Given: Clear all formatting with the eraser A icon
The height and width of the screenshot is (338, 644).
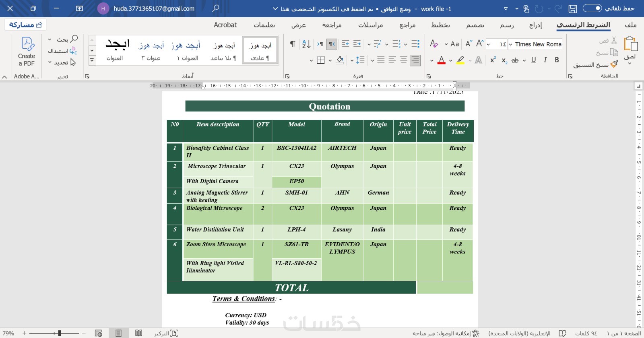Looking at the screenshot, I should click(x=433, y=43).
